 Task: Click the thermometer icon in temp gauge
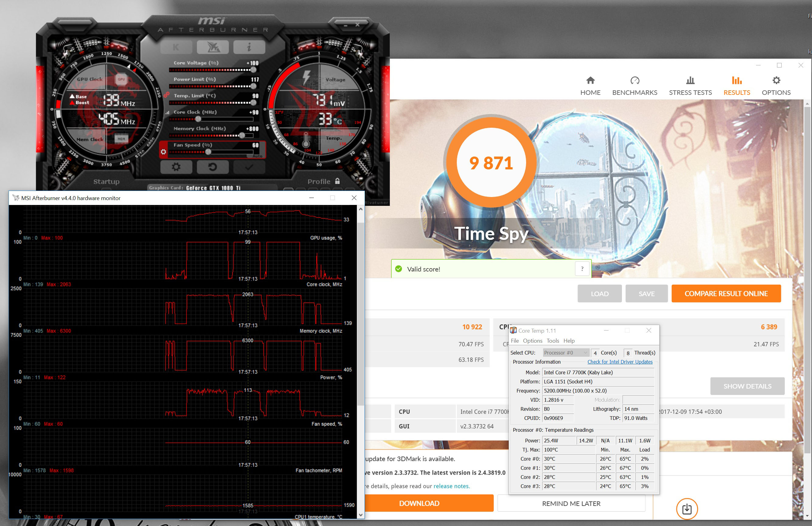tap(306, 140)
